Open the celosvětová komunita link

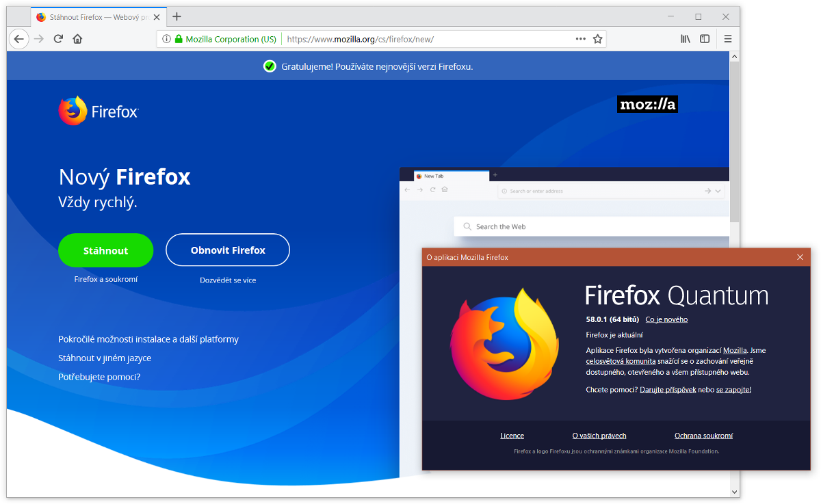pos(621,361)
